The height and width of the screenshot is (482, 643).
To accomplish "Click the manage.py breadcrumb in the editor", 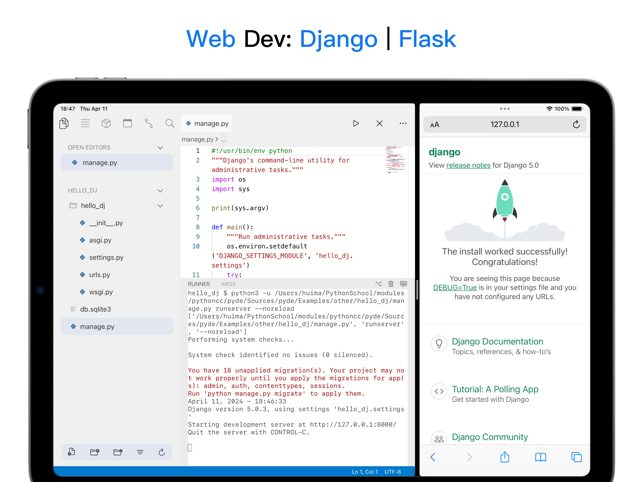I will (198, 139).
